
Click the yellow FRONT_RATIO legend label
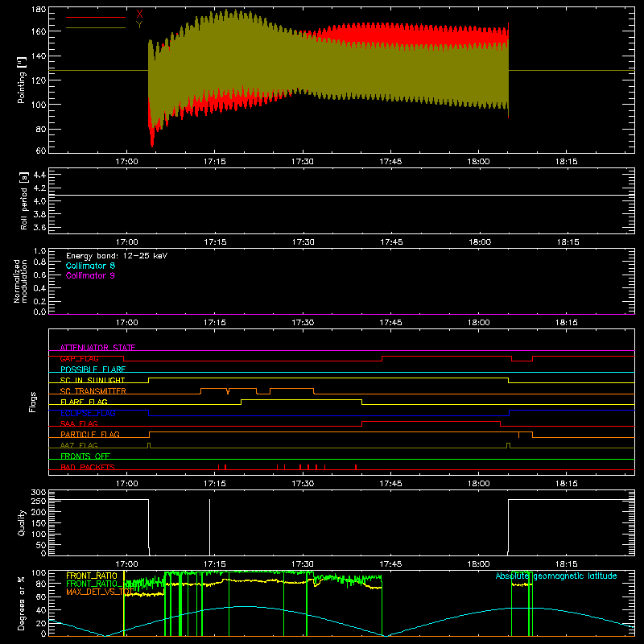point(92,576)
